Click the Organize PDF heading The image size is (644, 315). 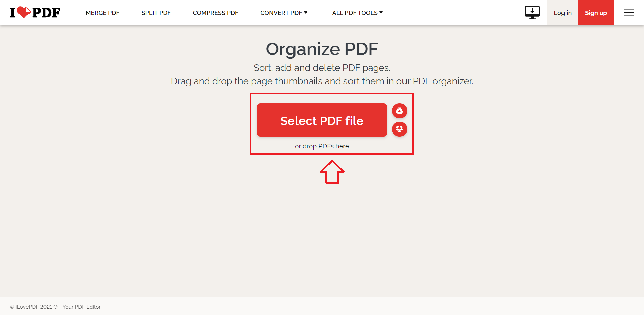coord(322,49)
